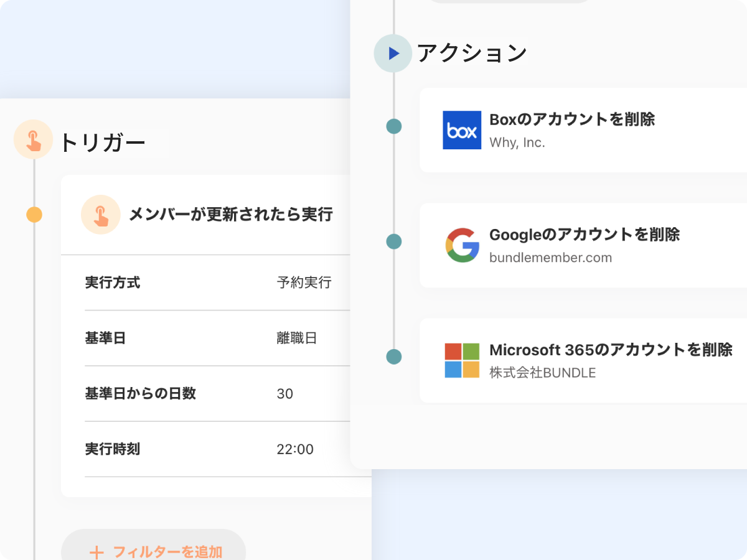
Task: Click the Google logo icon
Action: click(462, 245)
